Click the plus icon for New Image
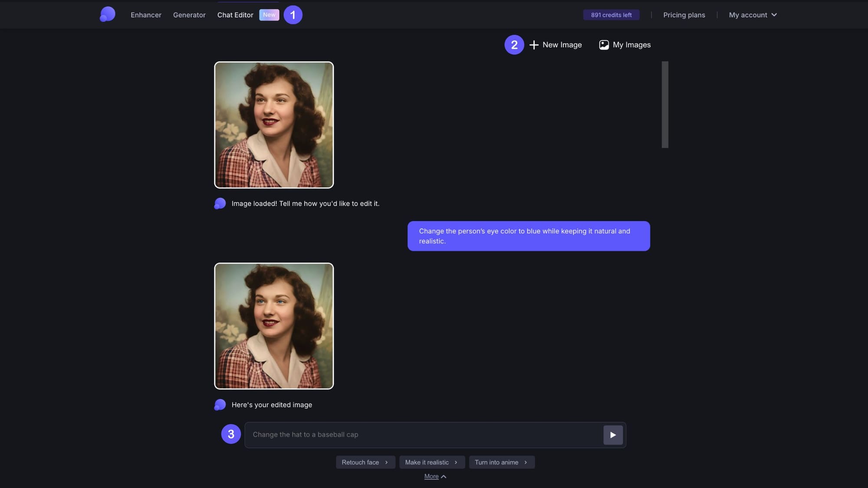The image size is (868, 488). tap(534, 45)
